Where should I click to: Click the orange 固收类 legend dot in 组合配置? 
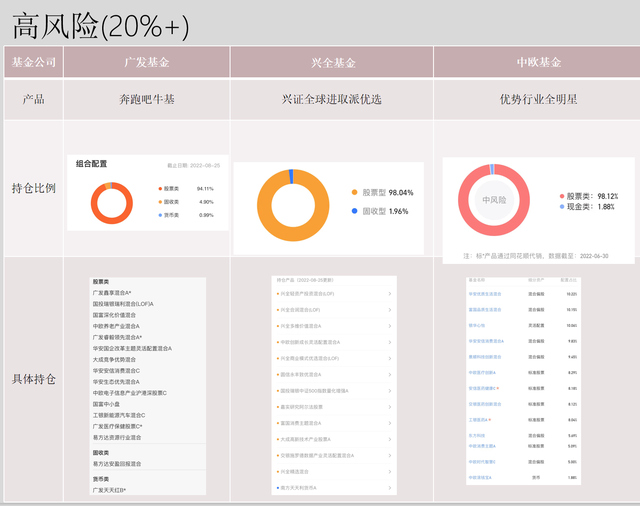coord(160,202)
